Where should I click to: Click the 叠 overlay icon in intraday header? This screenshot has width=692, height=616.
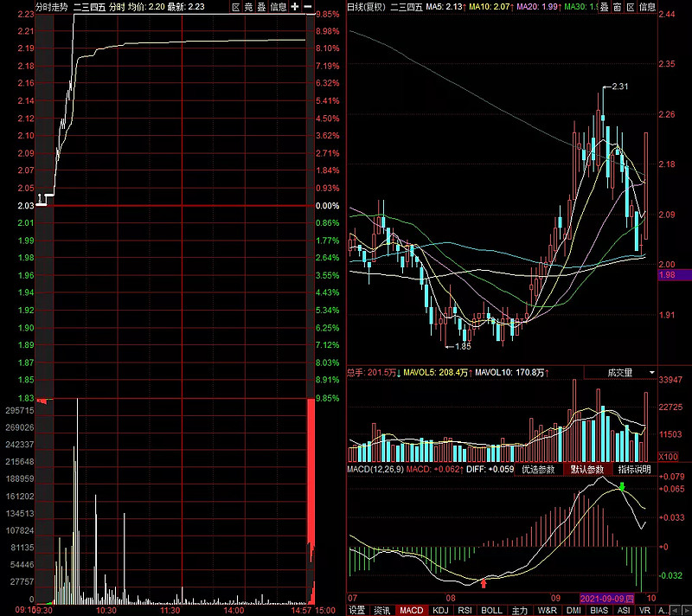point(261,7)
